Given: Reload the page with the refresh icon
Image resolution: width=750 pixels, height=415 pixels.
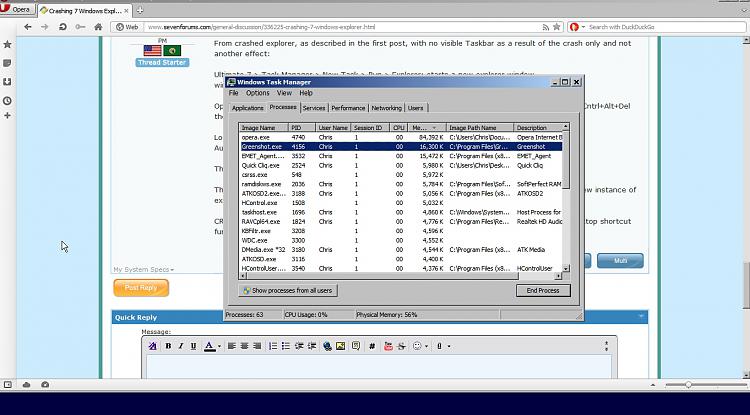Looking at the screenshot, I should [63, 27].
